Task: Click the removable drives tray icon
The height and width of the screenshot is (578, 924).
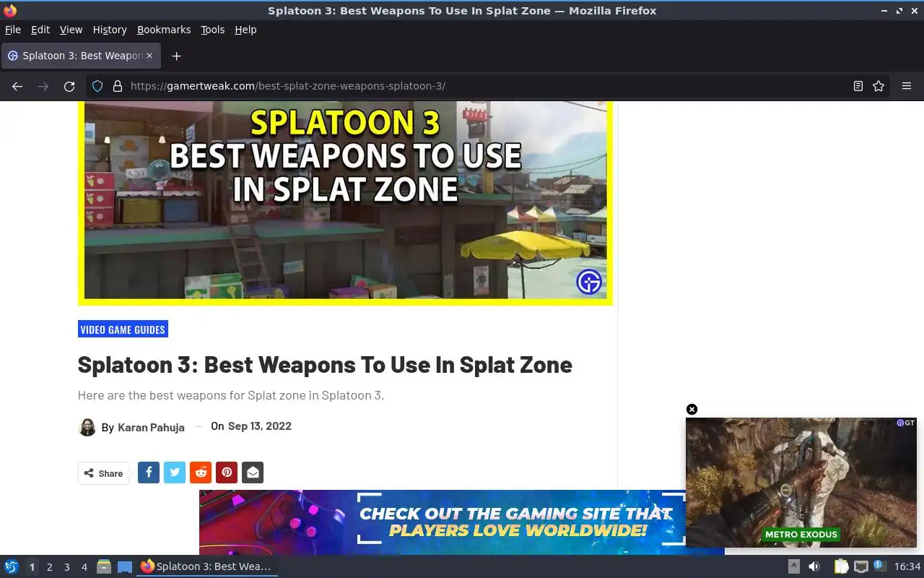Action: coord(793,566)
